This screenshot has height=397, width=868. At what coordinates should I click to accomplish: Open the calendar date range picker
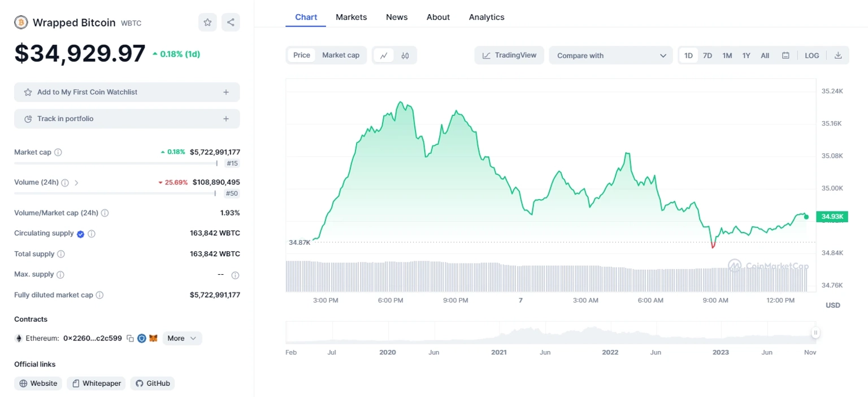click(x=785, y=55)
